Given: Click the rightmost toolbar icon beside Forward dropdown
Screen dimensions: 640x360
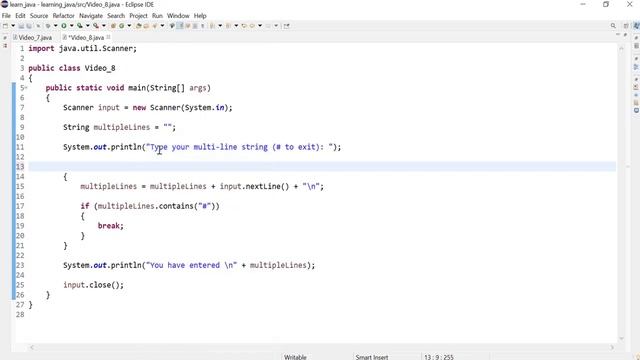Looking at the screenshot, I should click(287, 26).
